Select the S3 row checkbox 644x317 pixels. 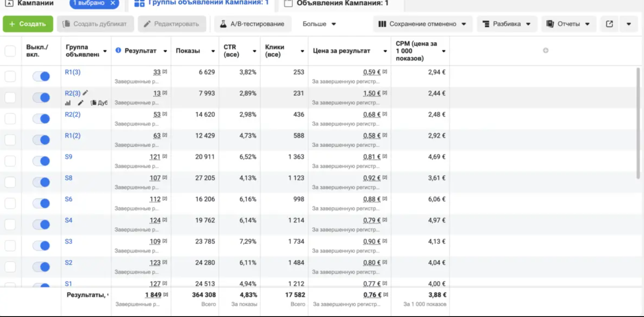tap(10, 246)
